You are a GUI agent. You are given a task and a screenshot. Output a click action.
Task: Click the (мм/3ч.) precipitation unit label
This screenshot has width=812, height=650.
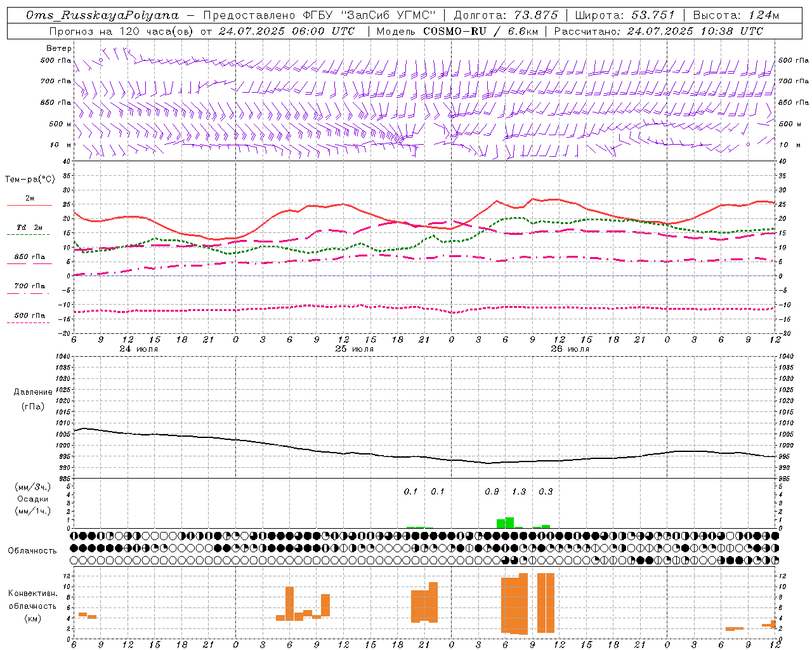point(32,487)
